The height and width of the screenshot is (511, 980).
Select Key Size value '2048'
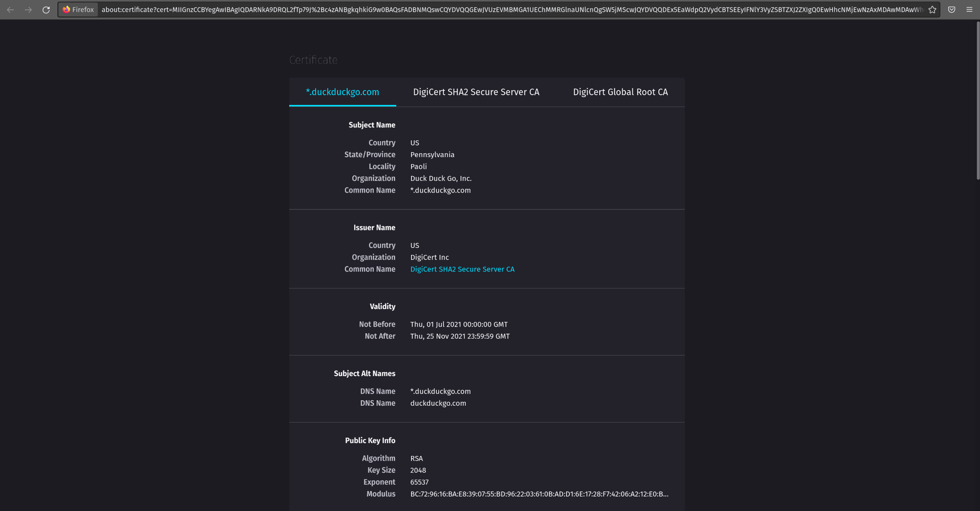418,470
